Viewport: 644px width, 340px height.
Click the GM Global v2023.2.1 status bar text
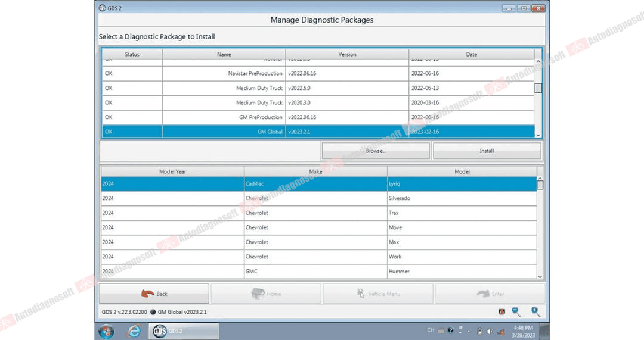point(182,312)
